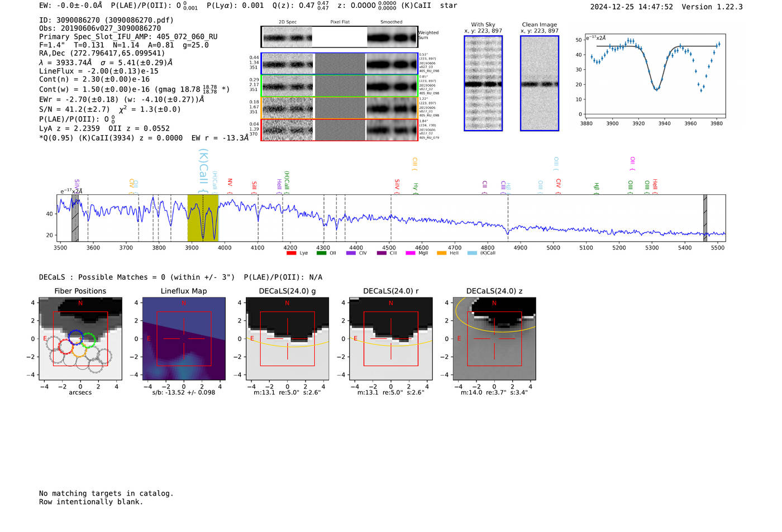Click the Cont(n) = 2.30(±0.00)e-16 value
This screenshot has height=532, width=782.
click(94, 79)
